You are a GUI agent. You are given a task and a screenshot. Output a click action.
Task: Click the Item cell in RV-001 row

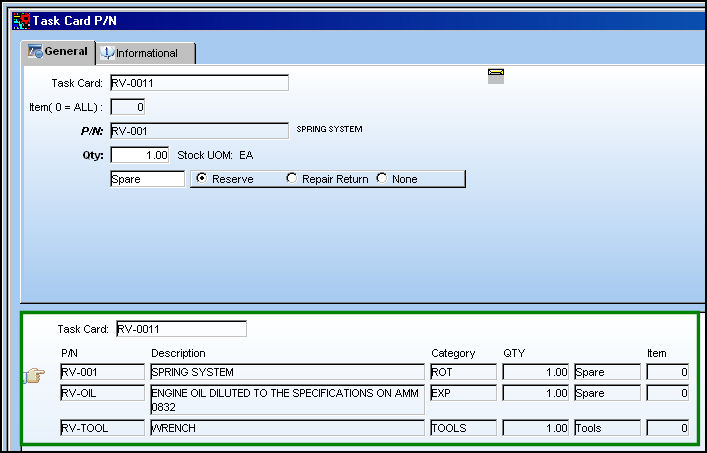[668, 372]
